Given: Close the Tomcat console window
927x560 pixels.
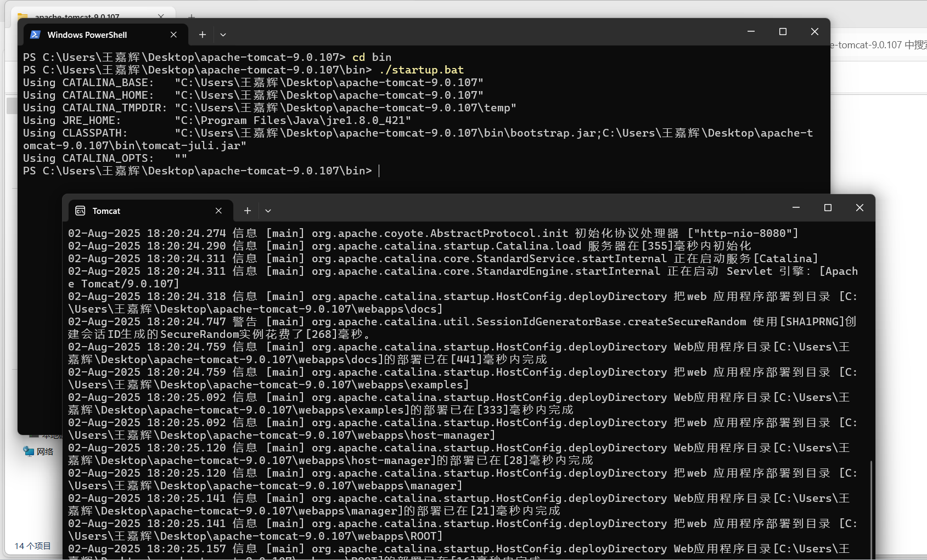Looking at the screenshot, I should click(x=859, y=208).
